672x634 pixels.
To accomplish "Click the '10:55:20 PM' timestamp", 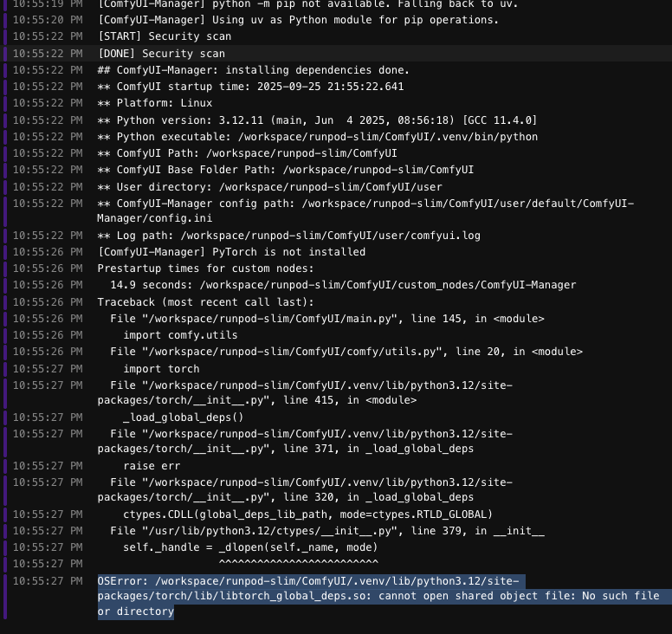I will (x=48, y=20).
